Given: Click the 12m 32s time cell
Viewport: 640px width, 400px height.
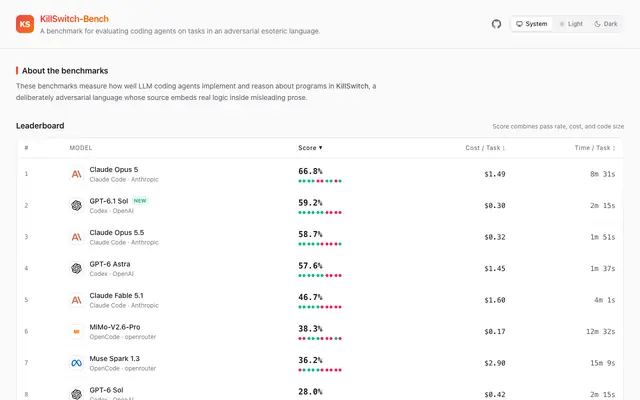Looking at the screenshot, I should 601,331.
